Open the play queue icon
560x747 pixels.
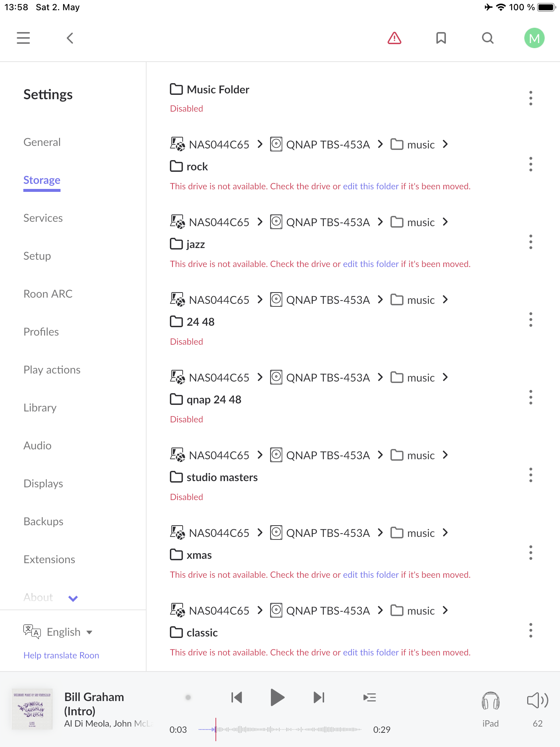(370, 697)
